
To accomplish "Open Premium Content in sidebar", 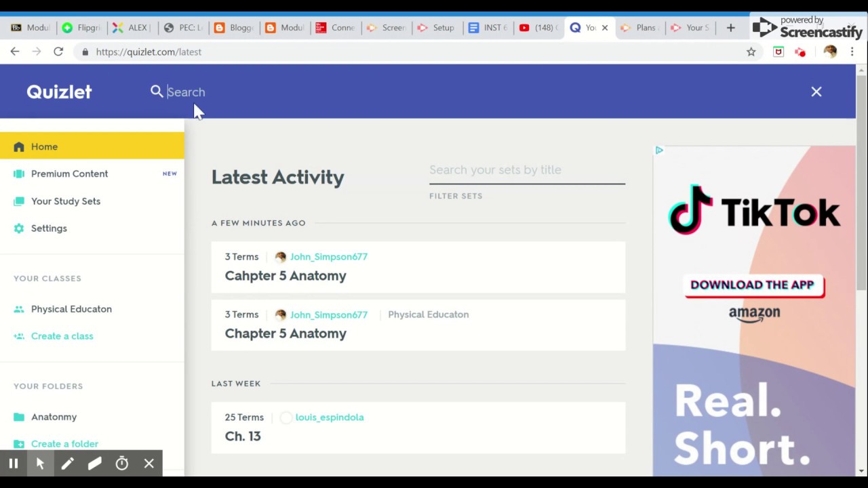I will [92, 174].
